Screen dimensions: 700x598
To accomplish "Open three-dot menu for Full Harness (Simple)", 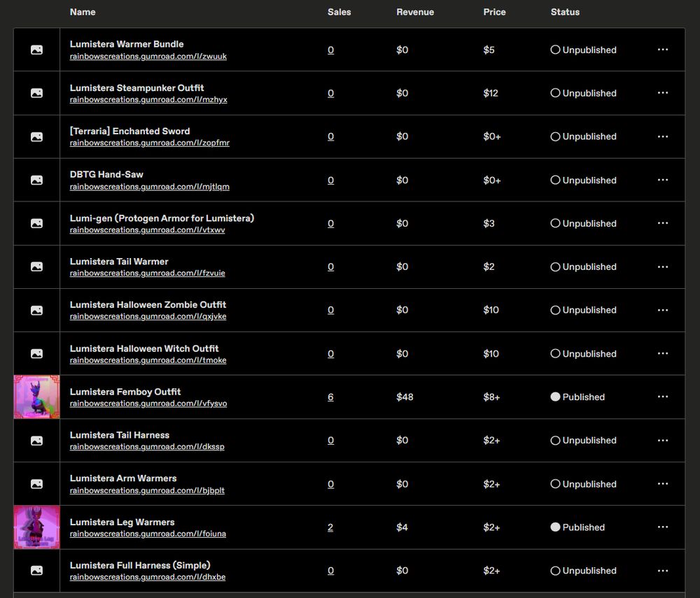I will pyautogui.click(x=662, y=570).
